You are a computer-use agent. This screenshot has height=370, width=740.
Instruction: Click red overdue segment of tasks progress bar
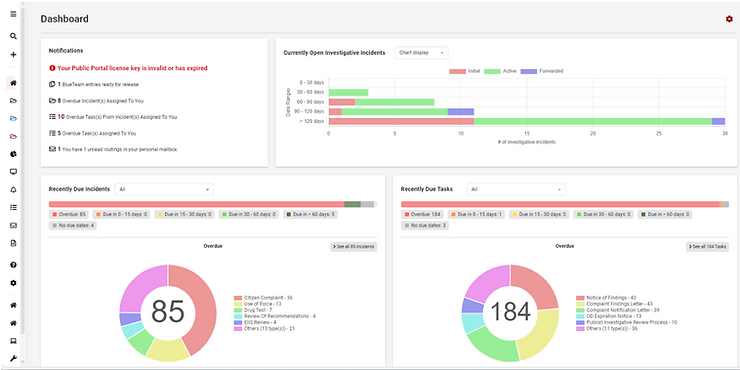[560, 204]
